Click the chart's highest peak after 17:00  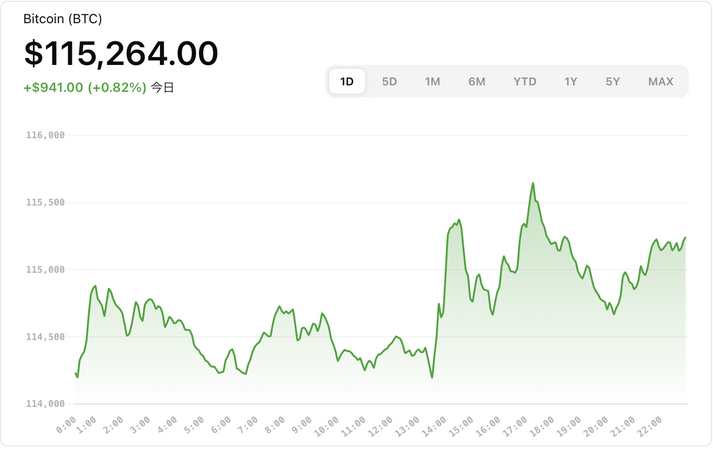coord(533,183)
